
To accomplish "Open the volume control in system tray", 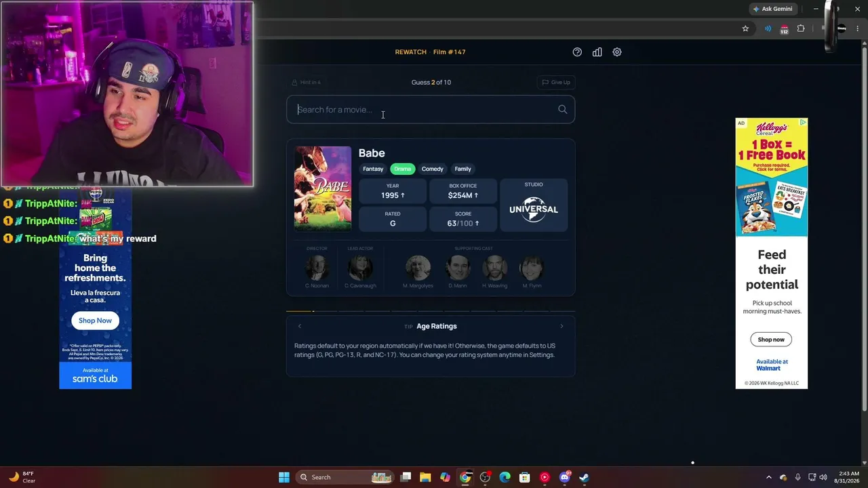I will pyautogui.click(x=825, y=477).
